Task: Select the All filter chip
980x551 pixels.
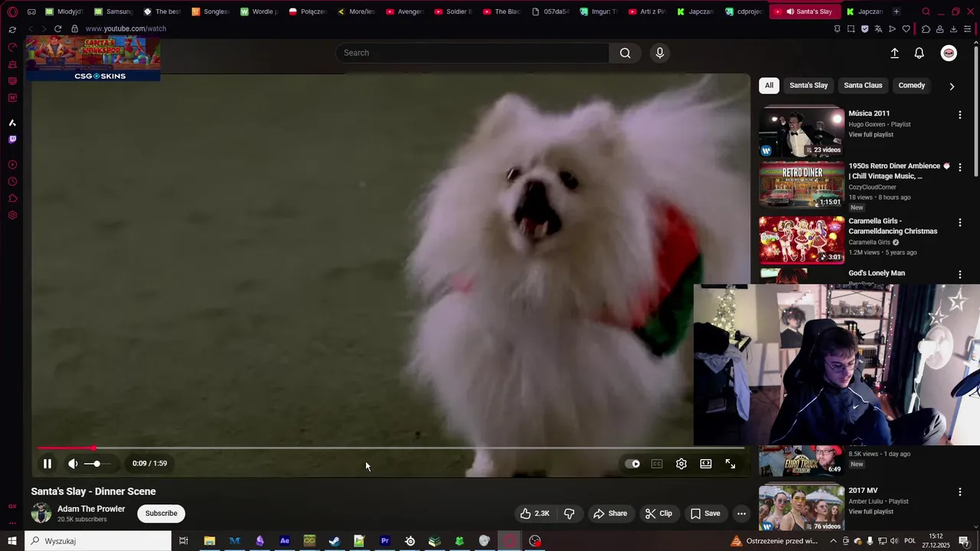Action: click(x=769, y=86)
